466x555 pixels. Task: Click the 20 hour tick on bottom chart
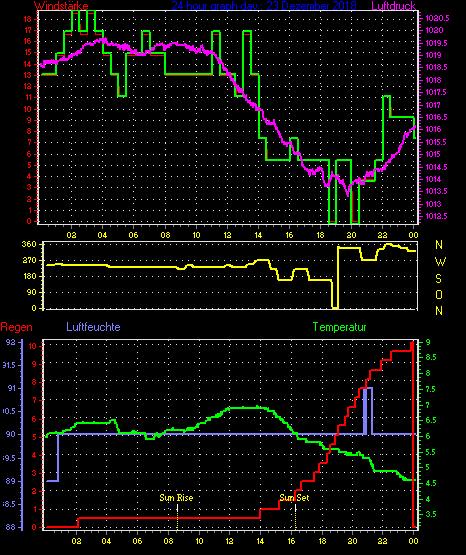352,541
